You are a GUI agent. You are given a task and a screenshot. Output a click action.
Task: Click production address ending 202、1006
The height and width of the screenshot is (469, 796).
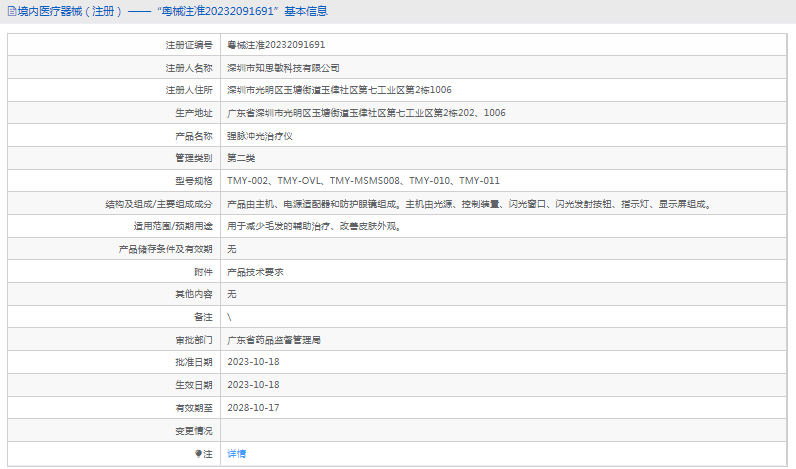click(366, 113)
